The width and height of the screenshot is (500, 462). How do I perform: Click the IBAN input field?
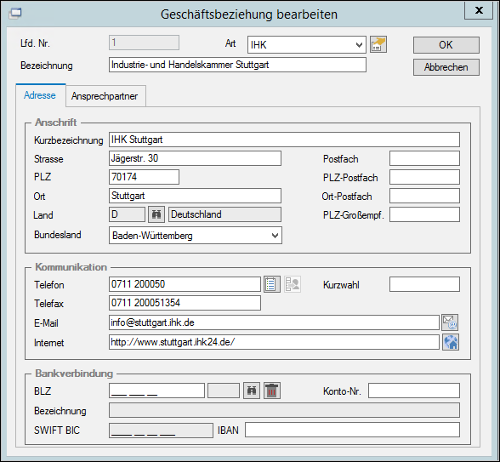(352, 430)
